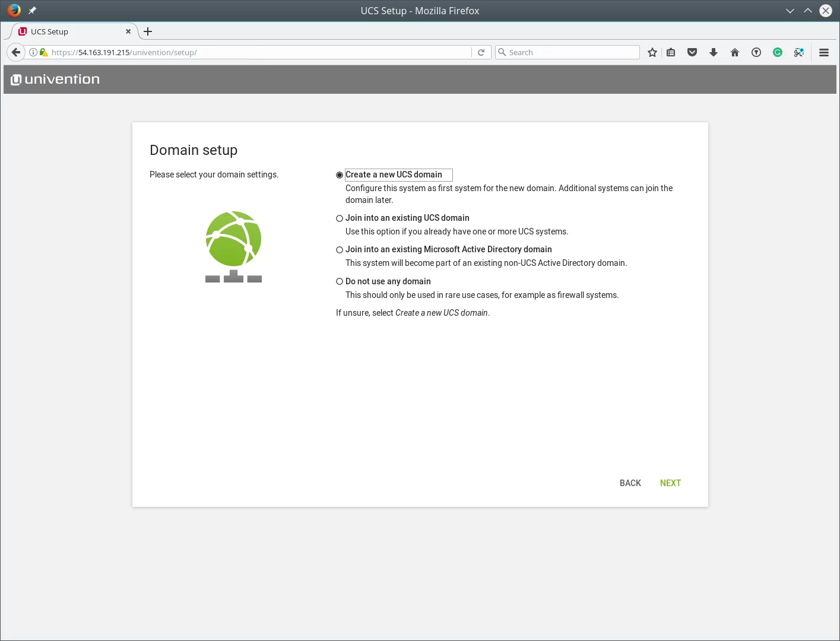The width and height of the screenshot is (840, 641).
Task: Click site information icon in address bar
Action: [x=33, y=52]
